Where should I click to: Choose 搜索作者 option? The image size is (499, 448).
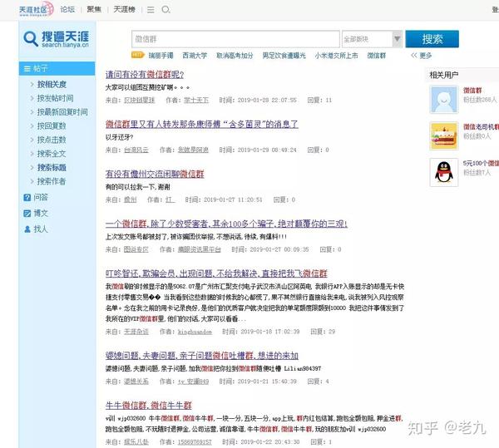pyautogui.click(x=52, y=181)
